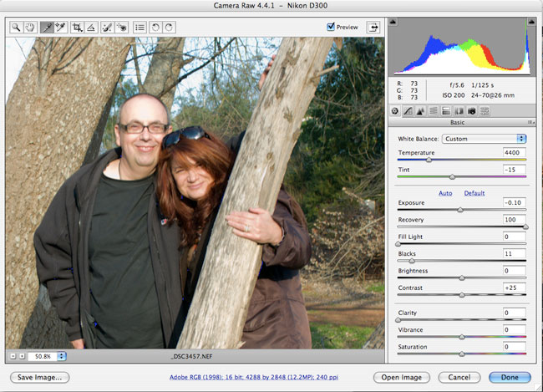The height and width of the screenshot is (392, 543).
Task: Click the Clarity slider handle
Action: [x=398, y=319]
